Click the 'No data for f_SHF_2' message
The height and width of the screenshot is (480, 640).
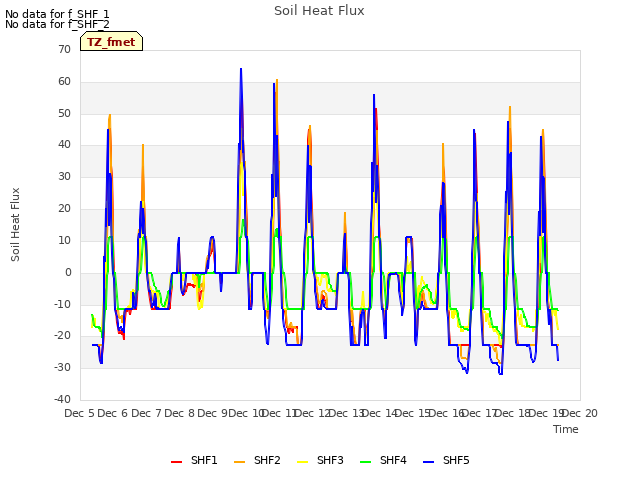tap(57, 24)
